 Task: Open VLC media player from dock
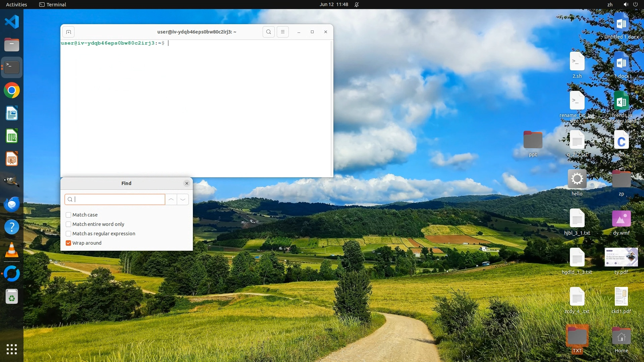point(12,250)
